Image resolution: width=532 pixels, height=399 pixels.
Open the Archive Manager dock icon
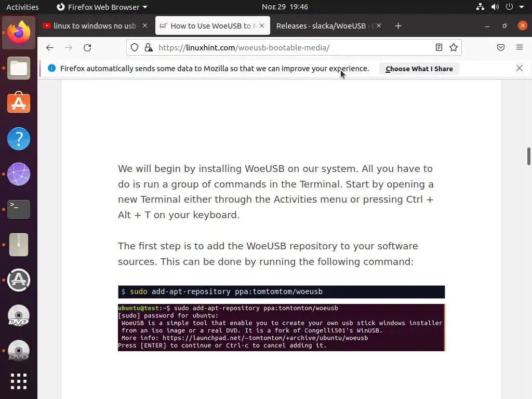coord(19,245)
